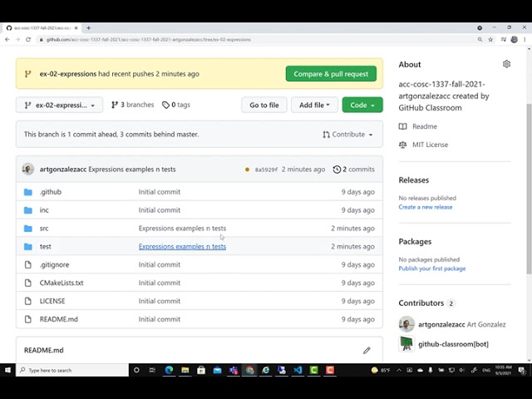The image size is (532, 399).
Task: Click the test folder icon
Action: click(28, 247)
